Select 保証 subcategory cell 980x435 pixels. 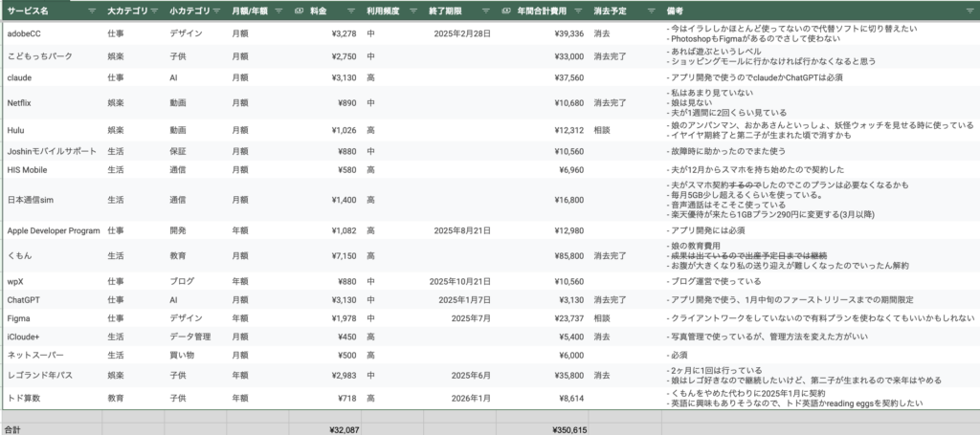tap(195, 151)
